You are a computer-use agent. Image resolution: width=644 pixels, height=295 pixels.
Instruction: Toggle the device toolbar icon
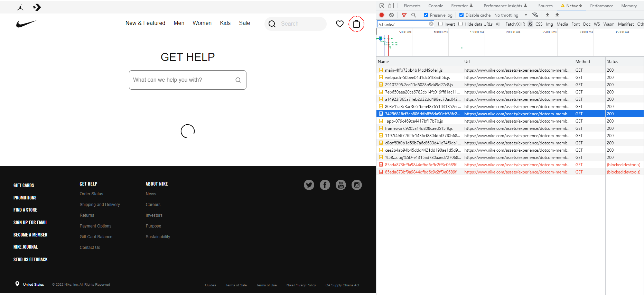point(391,6)
